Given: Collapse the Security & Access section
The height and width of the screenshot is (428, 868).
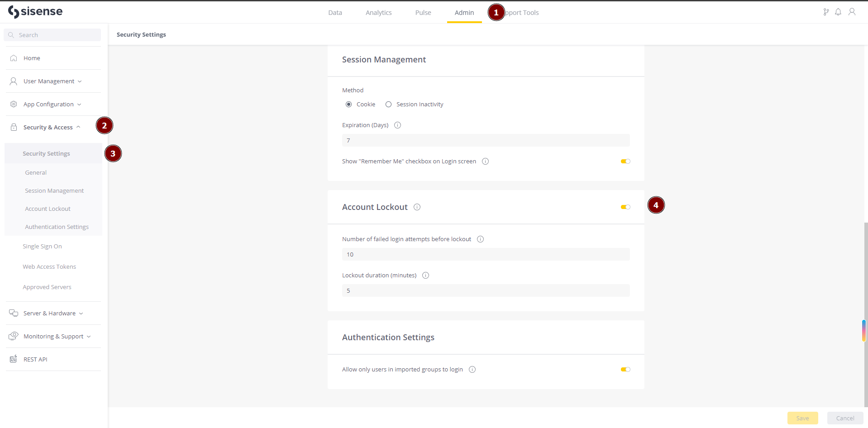Looking at the screenshot, I should pyautogui.click(x=78, y=127).
